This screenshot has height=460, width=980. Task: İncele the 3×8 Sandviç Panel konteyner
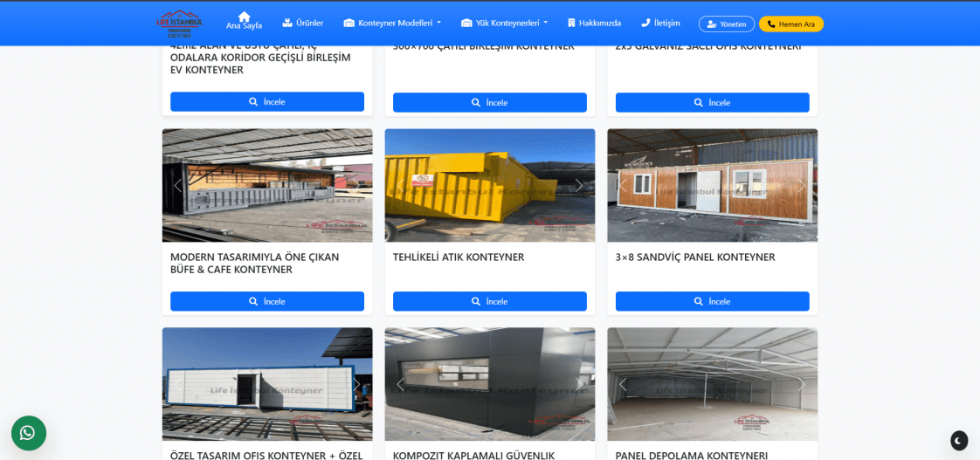712,301
